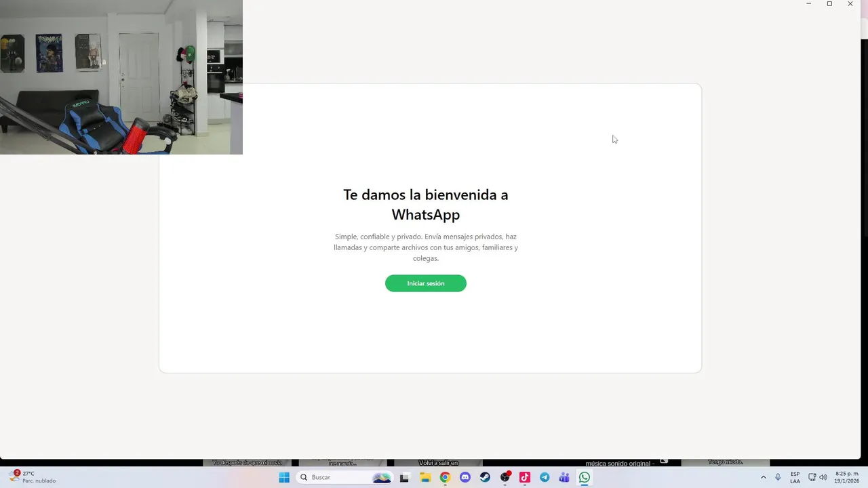Open Task View from the taskbar
This screenshot has width=868, height=488.
coord(404,477)
